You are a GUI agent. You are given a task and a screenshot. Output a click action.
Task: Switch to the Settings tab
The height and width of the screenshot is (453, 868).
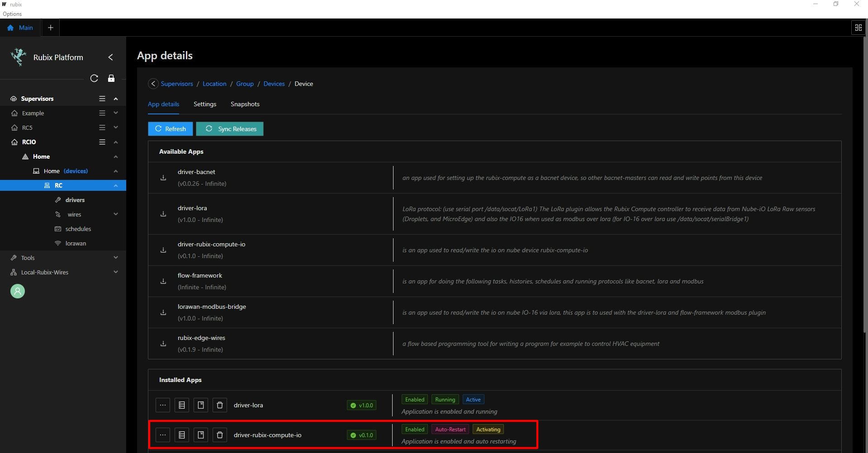[205, 104]
